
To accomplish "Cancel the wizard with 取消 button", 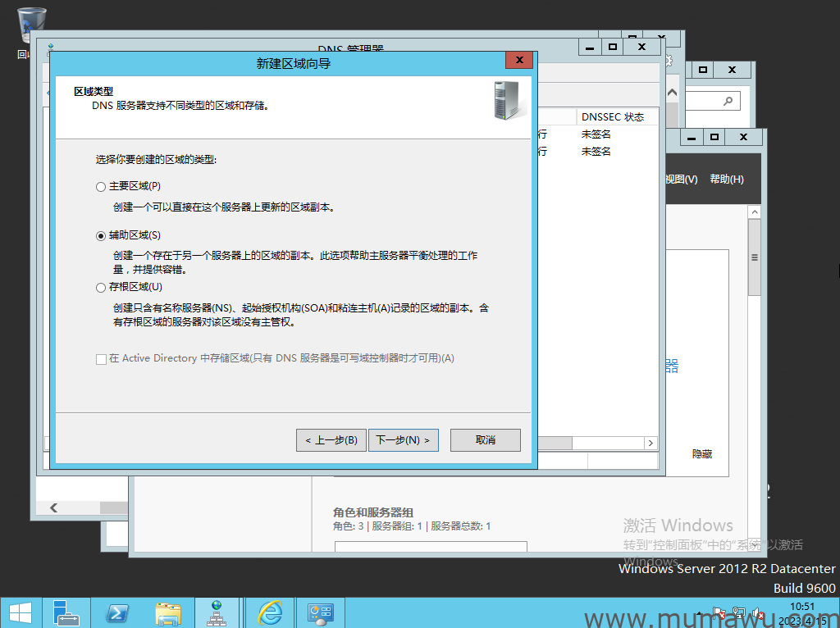I will (x=486, y=440).
